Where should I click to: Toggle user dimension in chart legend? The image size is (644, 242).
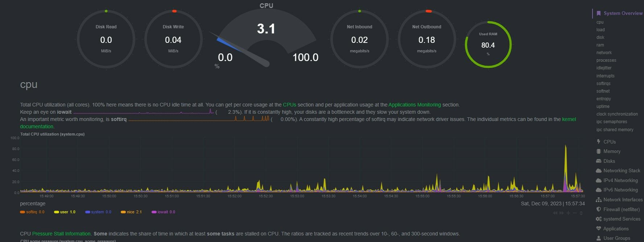pos(65,212)
